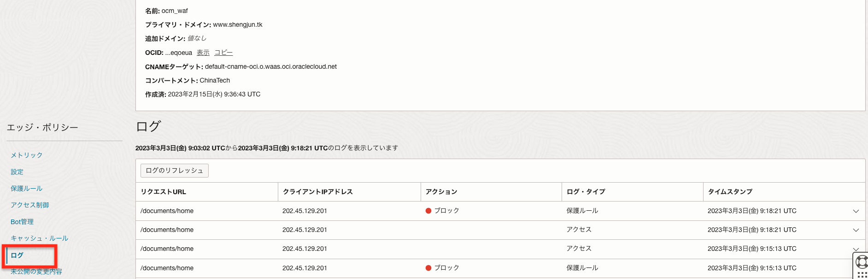Expand the 9:18:21 アクセス log row
Image resolution: width=868 pixels, height=279 pixels.
click(x=856, y=230)
